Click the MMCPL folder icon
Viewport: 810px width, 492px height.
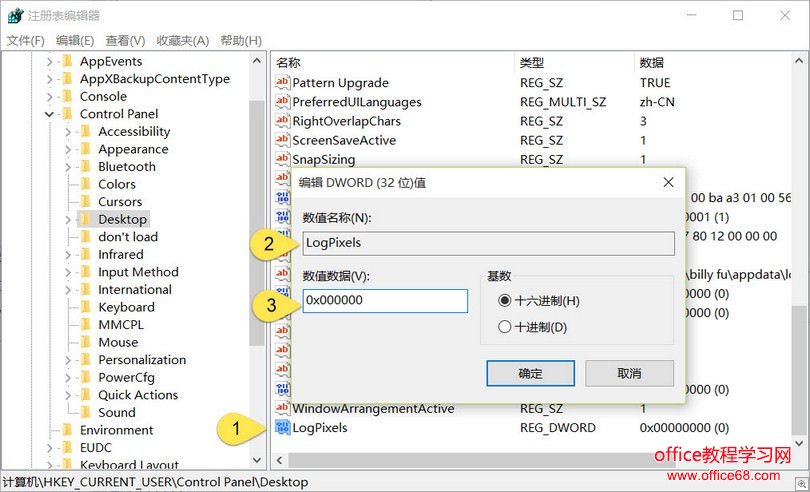click(x=86, y=325)
